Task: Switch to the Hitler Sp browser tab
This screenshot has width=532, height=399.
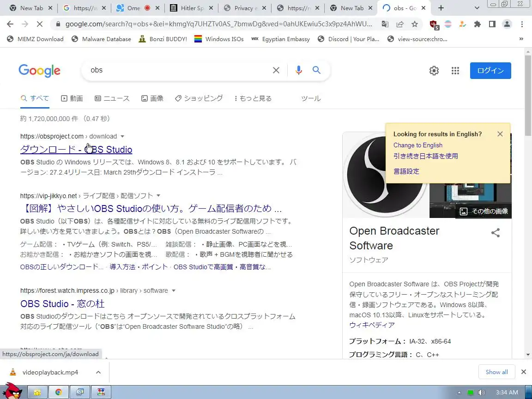Action: (191, 8)
